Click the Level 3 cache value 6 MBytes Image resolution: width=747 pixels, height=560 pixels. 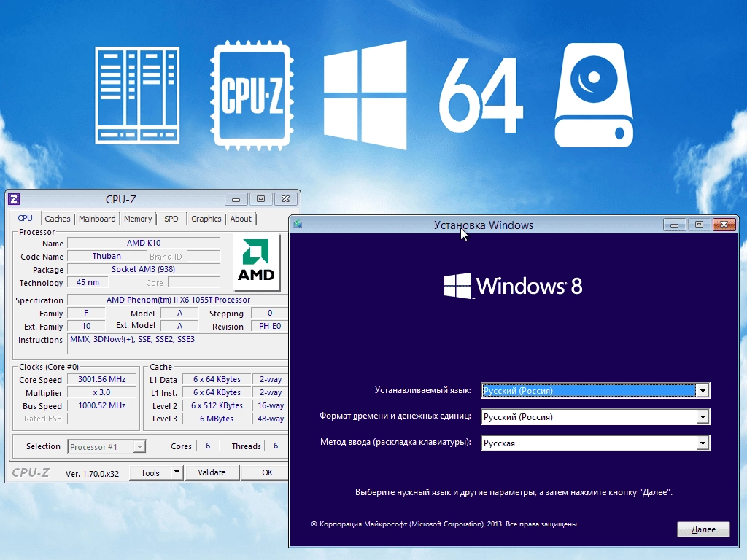[x=216, y=419]
